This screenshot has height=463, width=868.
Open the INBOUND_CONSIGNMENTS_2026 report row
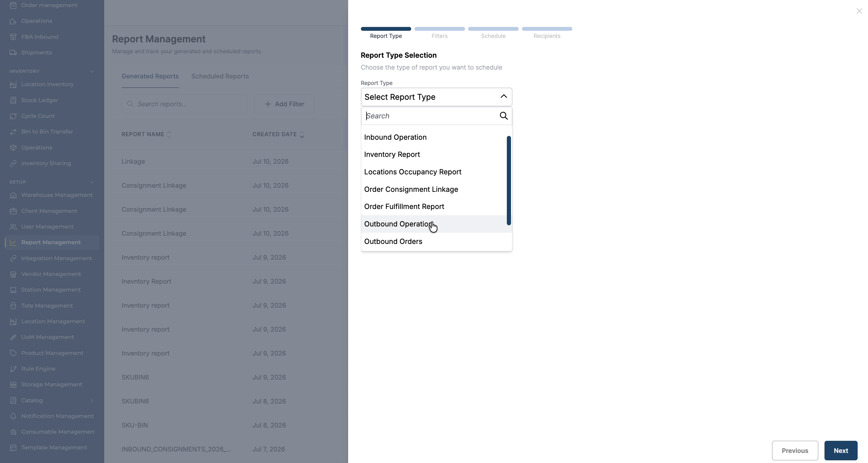(230, 449)
